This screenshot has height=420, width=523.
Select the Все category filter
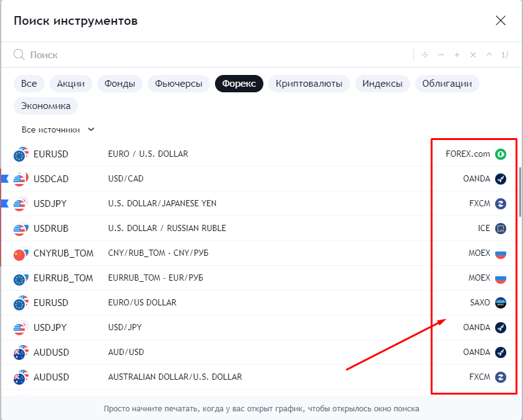(x=29, y=84)
